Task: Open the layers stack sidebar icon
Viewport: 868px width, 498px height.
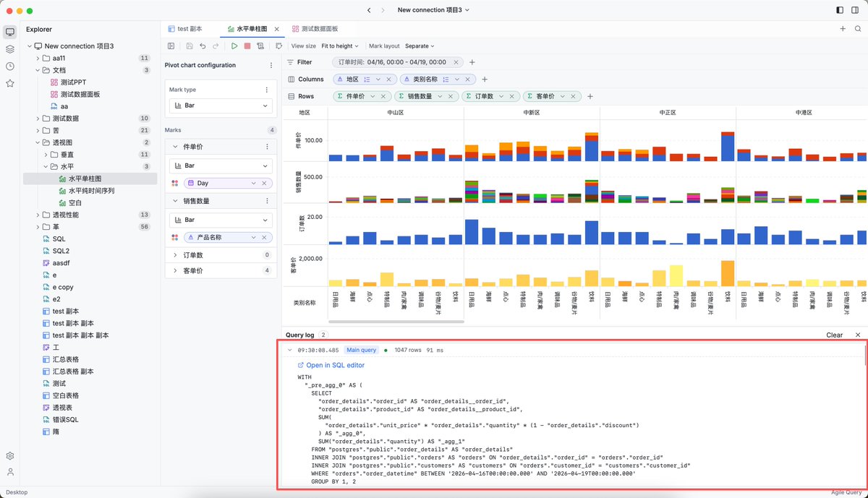Action: 10,49
